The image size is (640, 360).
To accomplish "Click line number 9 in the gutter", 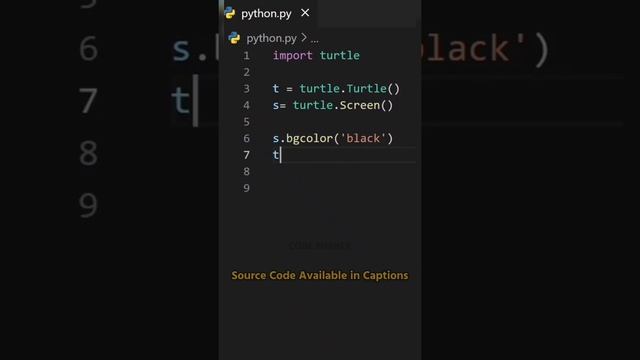I will coord(247,188).
